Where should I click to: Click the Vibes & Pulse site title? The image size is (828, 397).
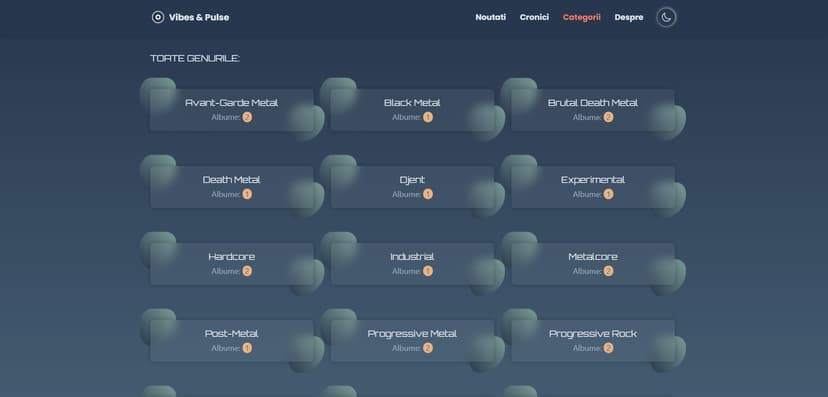point(199,17)
